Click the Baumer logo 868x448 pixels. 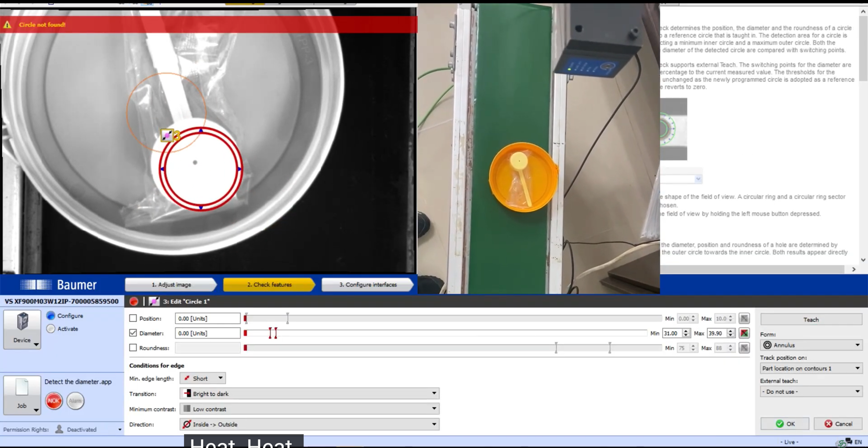click(x=58, y=284)
